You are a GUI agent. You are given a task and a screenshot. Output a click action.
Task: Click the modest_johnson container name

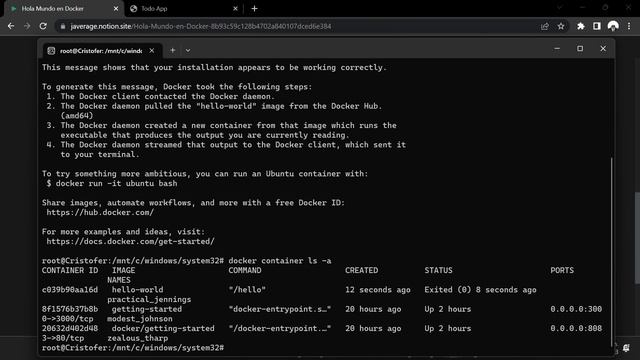point(140,319)
